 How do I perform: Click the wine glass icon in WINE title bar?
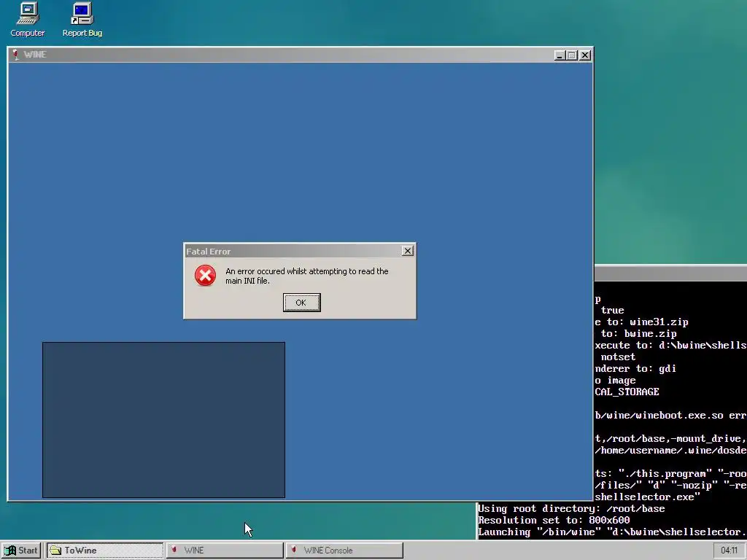(15, 54)
